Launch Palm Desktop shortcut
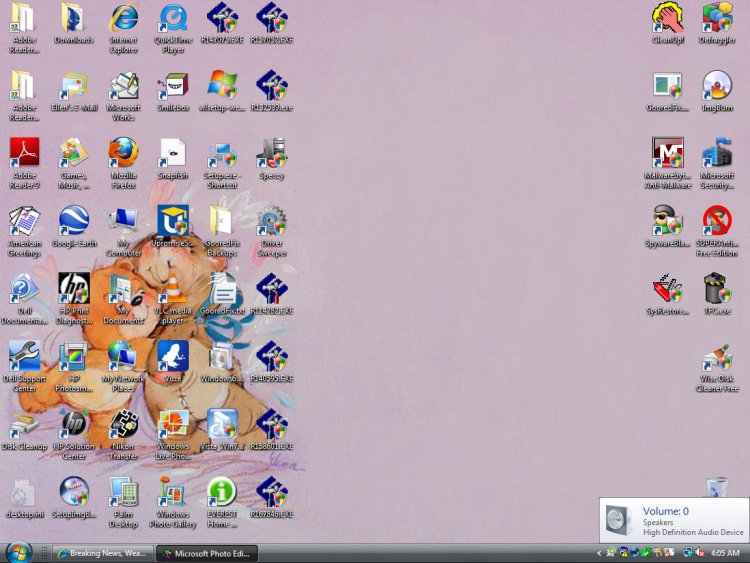The image size is (750, 563). [x=123, y=503]
